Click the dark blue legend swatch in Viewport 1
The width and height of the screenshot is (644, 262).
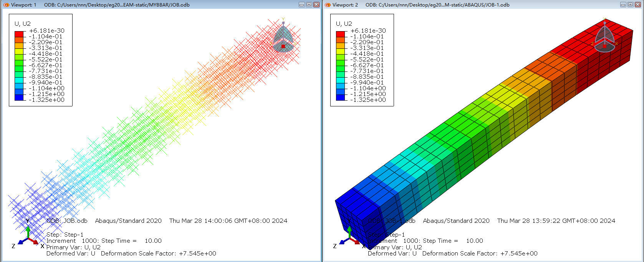point(19,97)
